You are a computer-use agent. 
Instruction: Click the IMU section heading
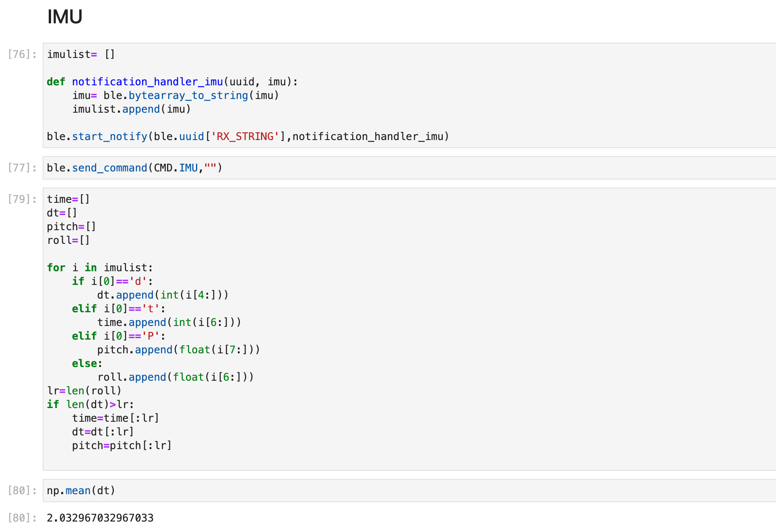tap(65, 17)
